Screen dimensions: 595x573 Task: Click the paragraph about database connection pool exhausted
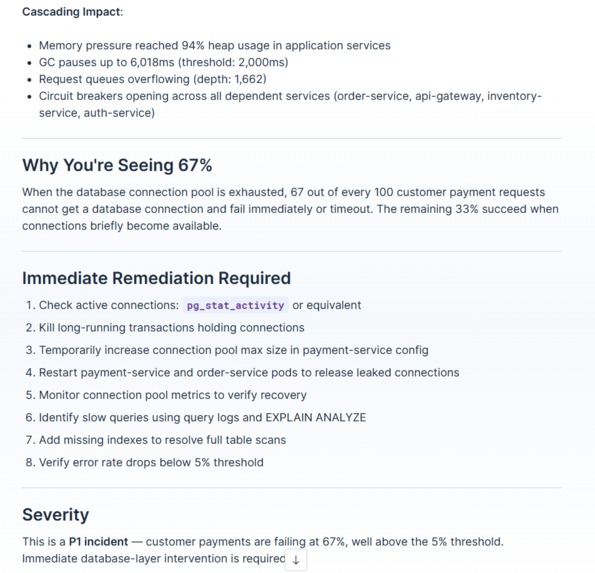[x=290, y=209]
